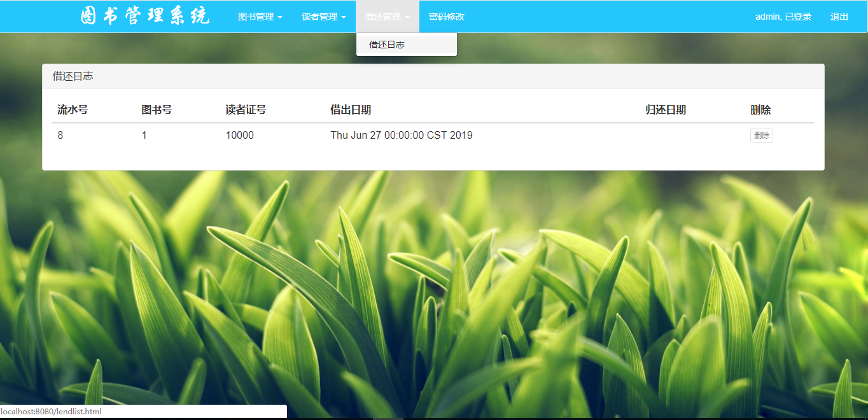The width and height of the screenshot is (868, 420).
Task: Click the 图书号 column header
Action: [x=157, y=109]
